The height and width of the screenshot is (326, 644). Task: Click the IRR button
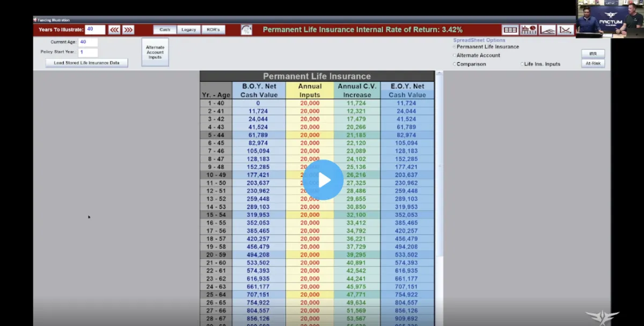[593, 54]
